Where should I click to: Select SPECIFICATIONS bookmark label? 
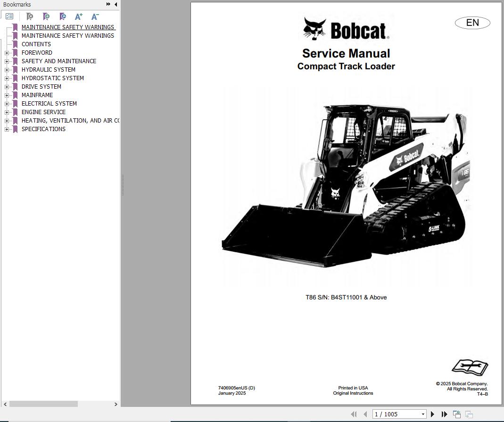[43, 129]
